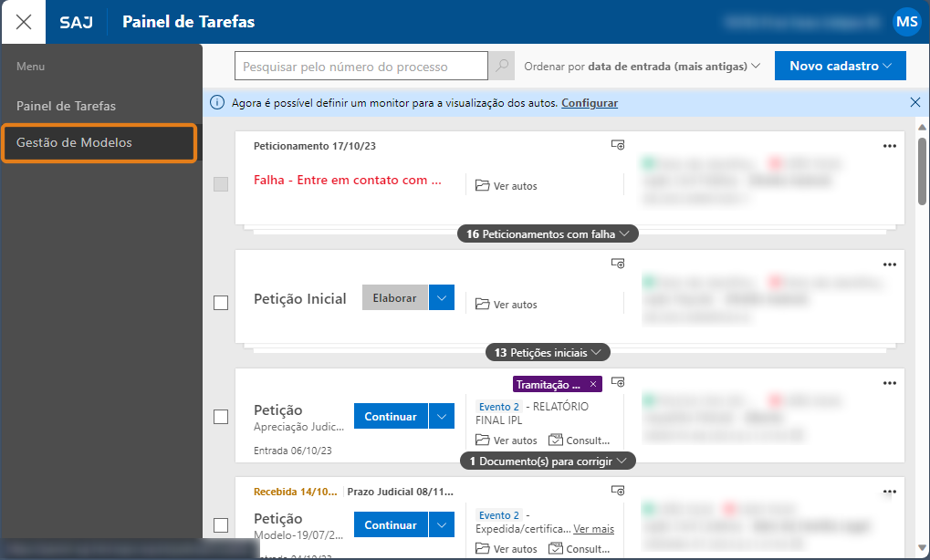Click the SAJ logo

pos(76,21)
